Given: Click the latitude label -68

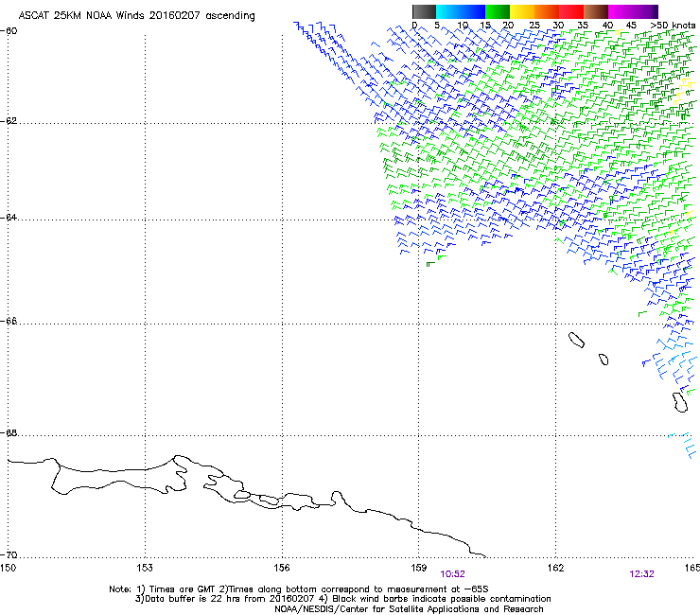Looking at the screenshot, I should tap(9, 432).
